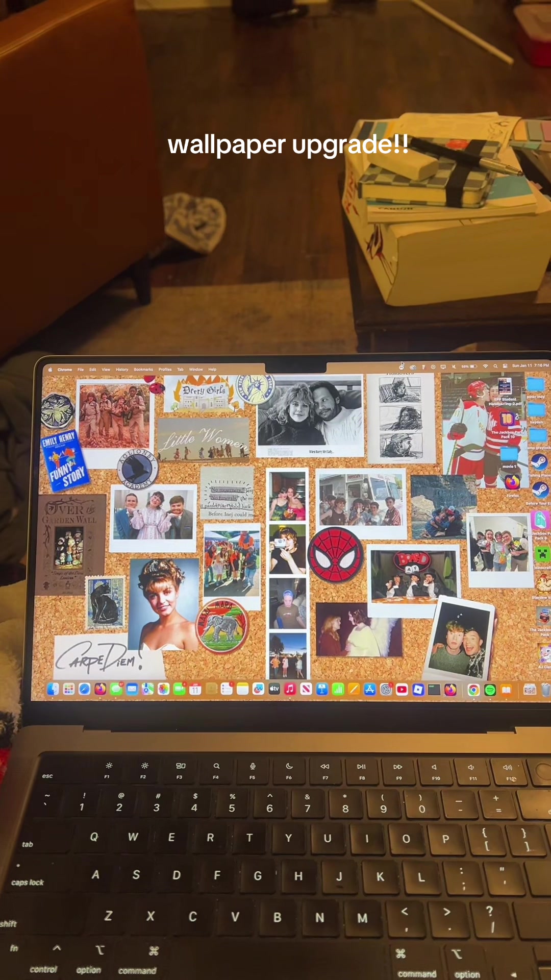The image size is (551, 980).
Task: Select the Firefox shortcut on the desktop
Action: [x=512, y=486]
